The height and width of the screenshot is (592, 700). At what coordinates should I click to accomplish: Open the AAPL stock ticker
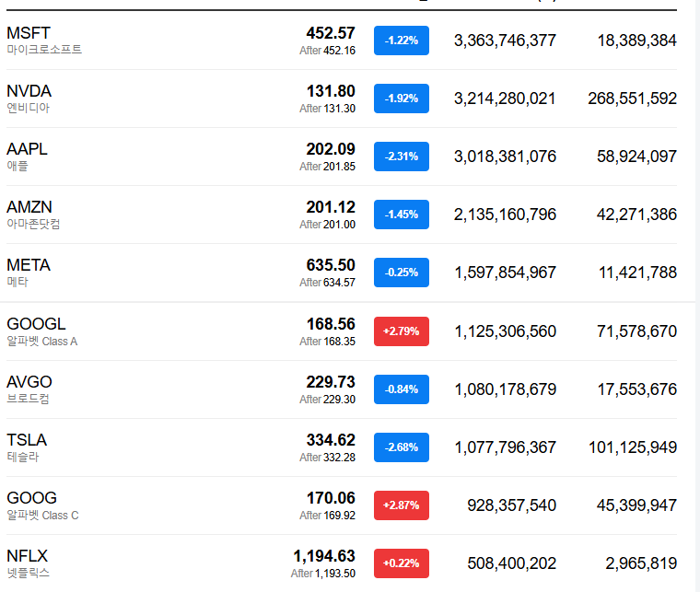click(27, 149)
